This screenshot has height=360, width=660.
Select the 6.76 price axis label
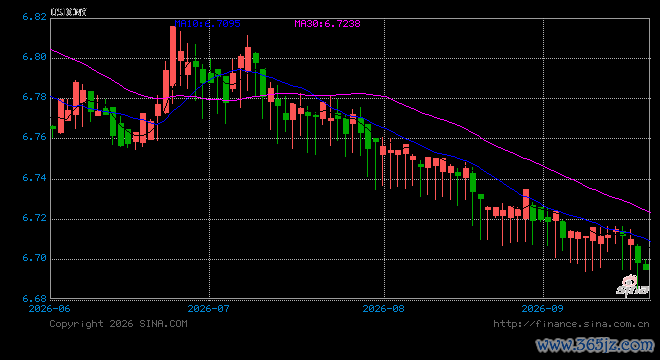[35, 137]
